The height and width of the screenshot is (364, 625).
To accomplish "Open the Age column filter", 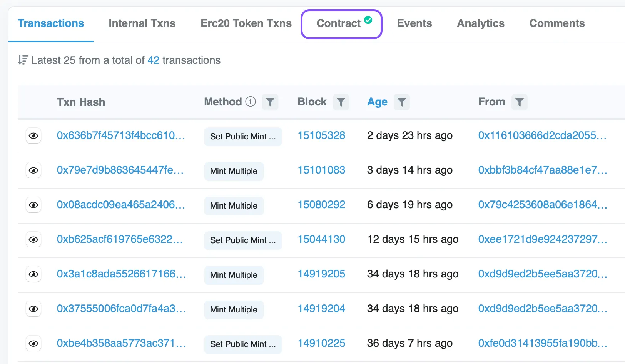I will pyautogui.click(x=402, y=102).
